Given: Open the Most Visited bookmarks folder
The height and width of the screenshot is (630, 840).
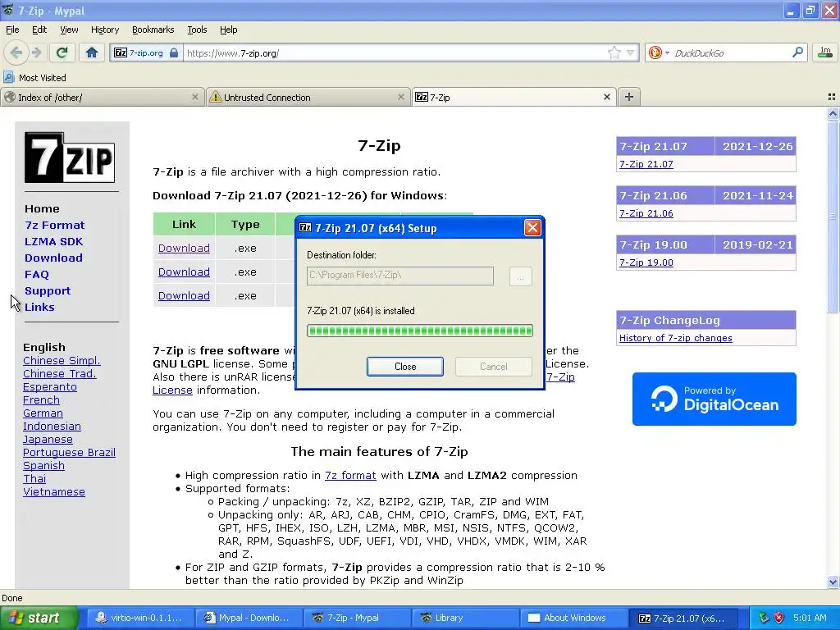Looking at the screenshot, I should coord(34,78).
